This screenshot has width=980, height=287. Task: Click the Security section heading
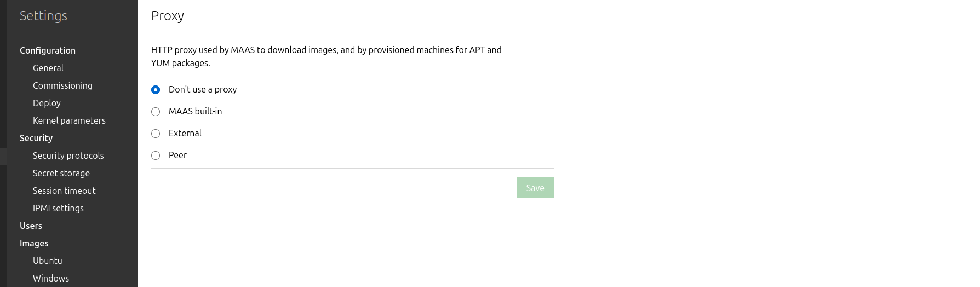pos(36,138)
